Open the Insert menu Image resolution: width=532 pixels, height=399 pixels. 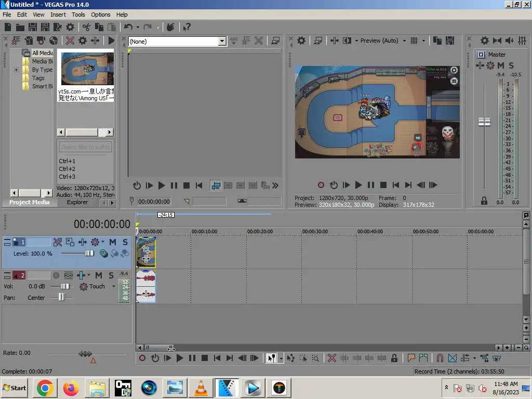[58, 15]
